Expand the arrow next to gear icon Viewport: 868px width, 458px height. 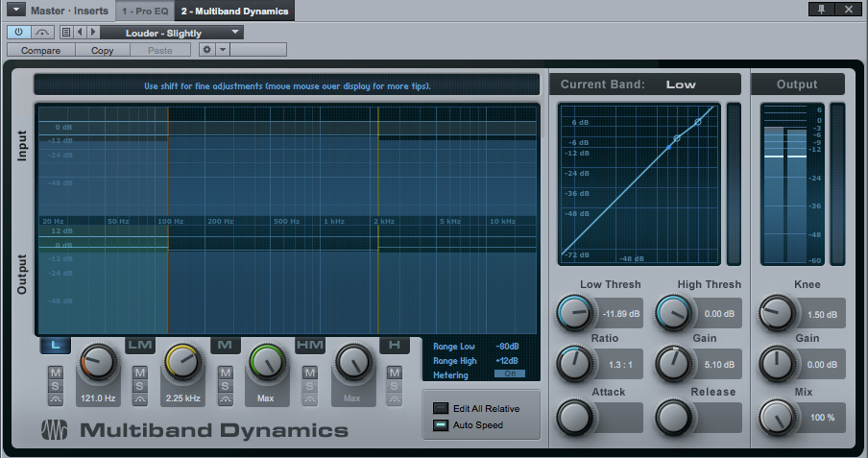coord(223,50)
